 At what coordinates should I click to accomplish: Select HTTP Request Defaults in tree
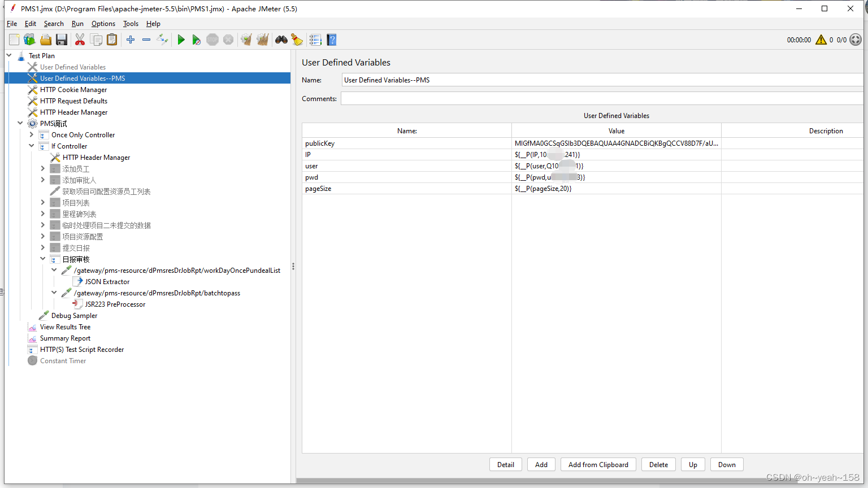pyautogui.click(x=73, y=101)
